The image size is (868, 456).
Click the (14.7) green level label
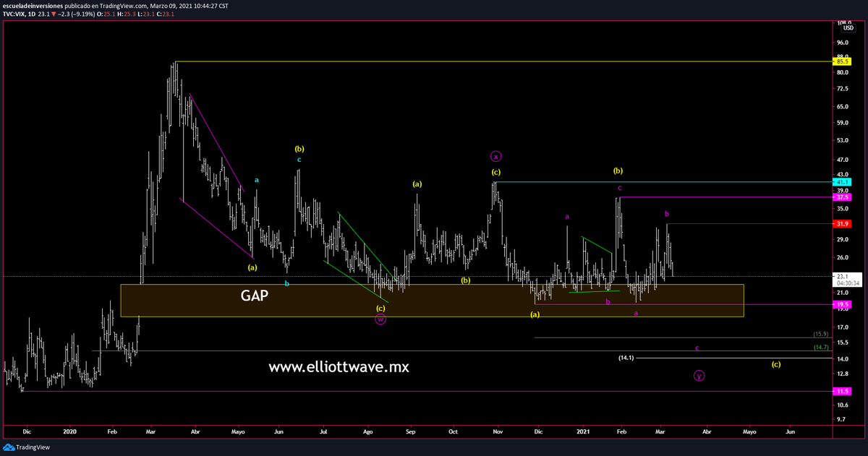pos(820,348)
